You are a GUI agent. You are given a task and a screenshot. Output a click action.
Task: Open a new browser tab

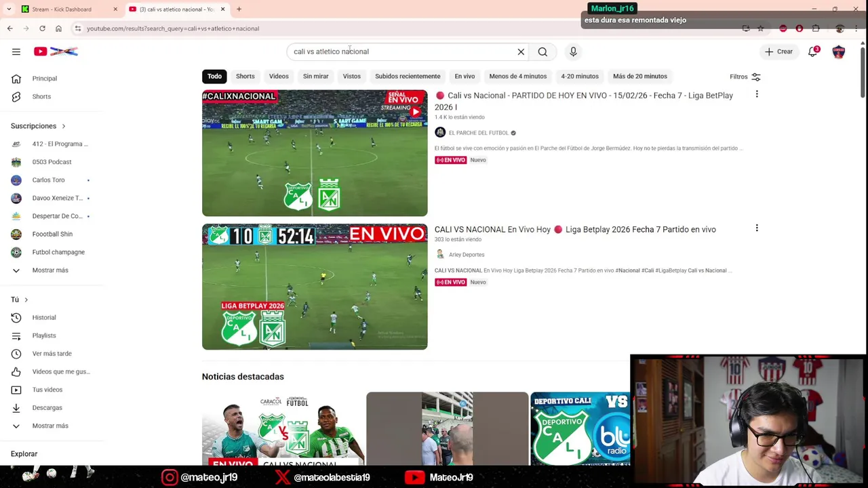point(239,9)
